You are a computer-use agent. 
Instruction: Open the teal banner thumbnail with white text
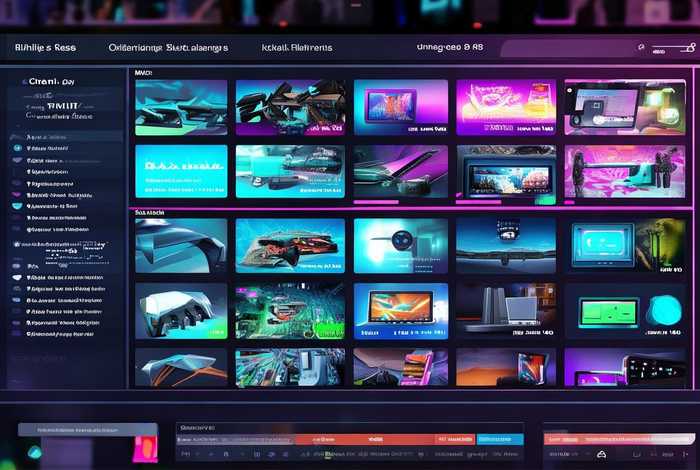[181, 171]
